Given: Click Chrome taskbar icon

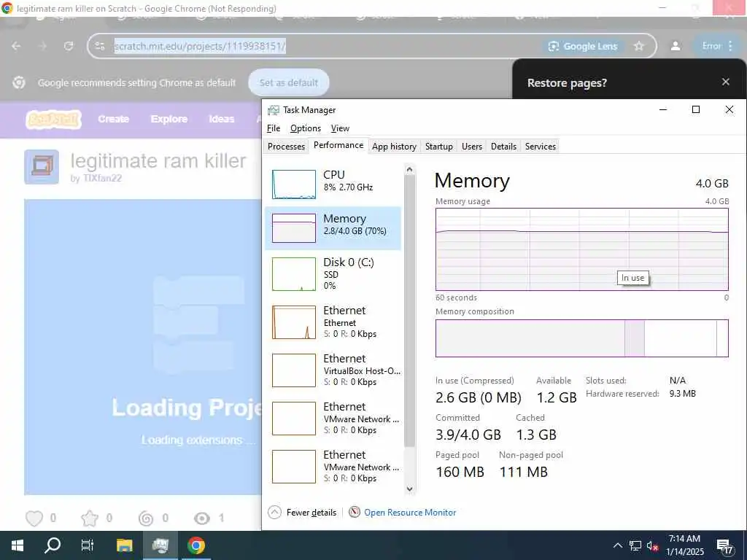Looking at the screenshot, I should (196, 545).
